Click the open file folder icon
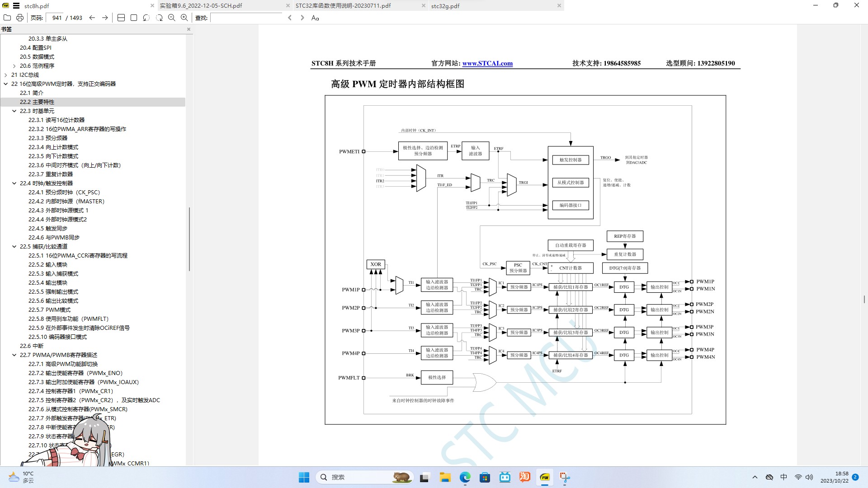Screen dimensions: 868x488 [x=7, y=18]
